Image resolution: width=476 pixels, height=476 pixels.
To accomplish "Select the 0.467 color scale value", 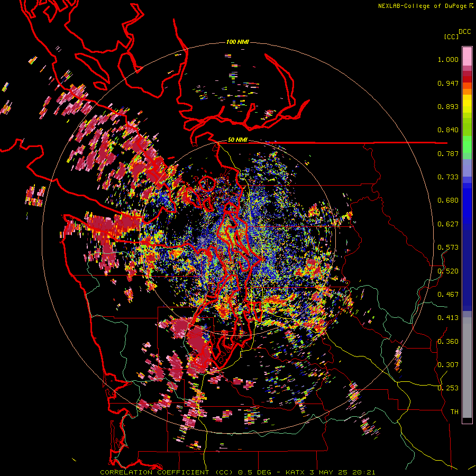I will pyautogui.click(x=448, y=295).
